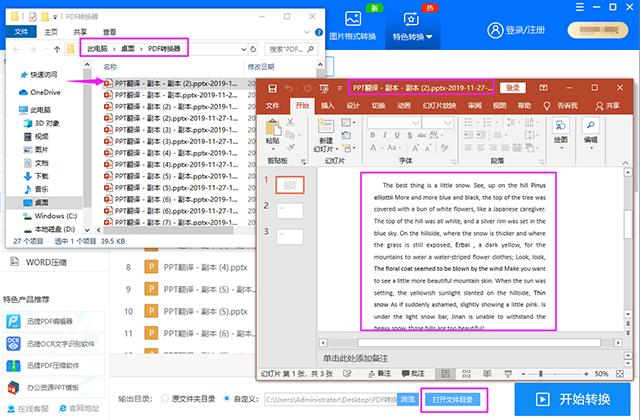Viewport: 640px width, 420px height.
Task: Switch to the Slide Show tab in PowerPoint
Action: 439,106
